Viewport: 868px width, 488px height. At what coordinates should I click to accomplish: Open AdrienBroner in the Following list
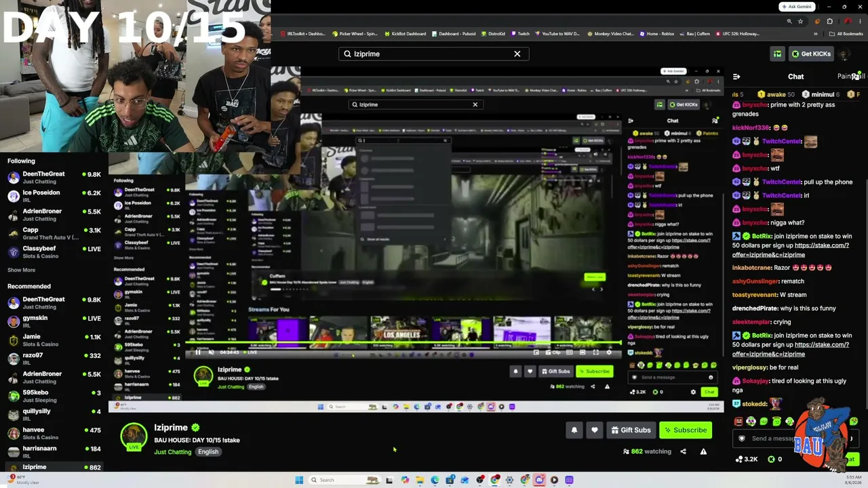[x=54, y=215]
